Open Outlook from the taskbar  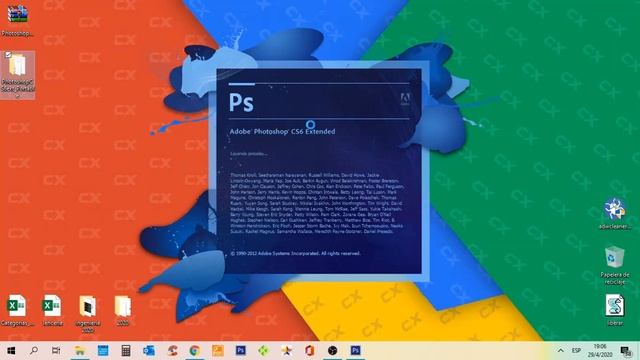(x=149, y=351)
